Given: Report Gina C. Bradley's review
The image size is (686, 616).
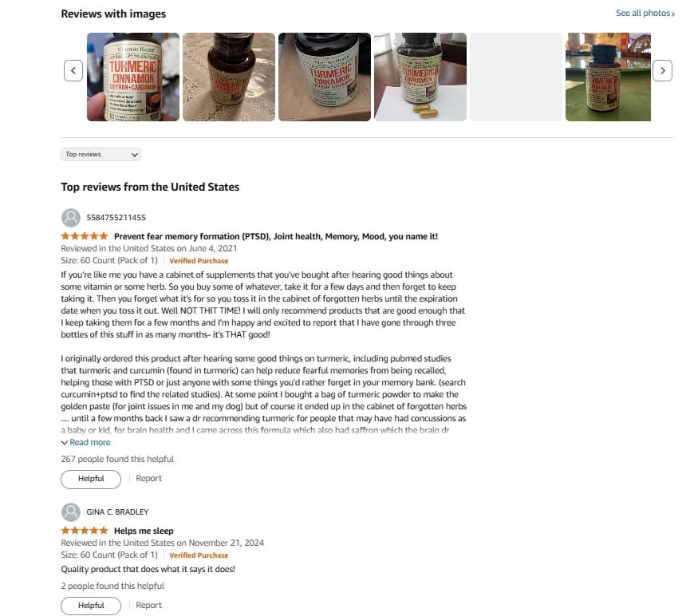Looking at the screenshot, I should (148, 606).
